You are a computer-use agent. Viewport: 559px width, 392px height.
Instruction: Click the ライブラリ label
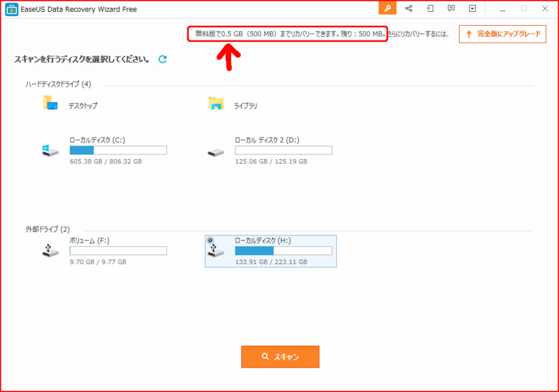click(x=245, y=106)
